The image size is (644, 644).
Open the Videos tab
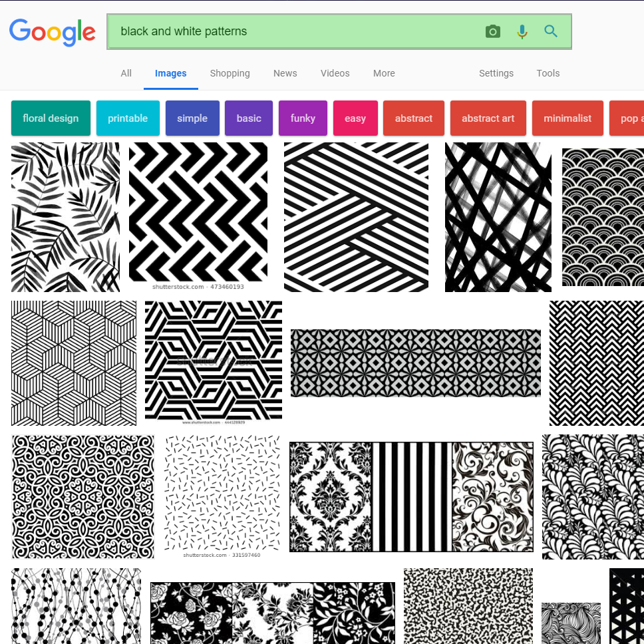click(x=335, y=73)
